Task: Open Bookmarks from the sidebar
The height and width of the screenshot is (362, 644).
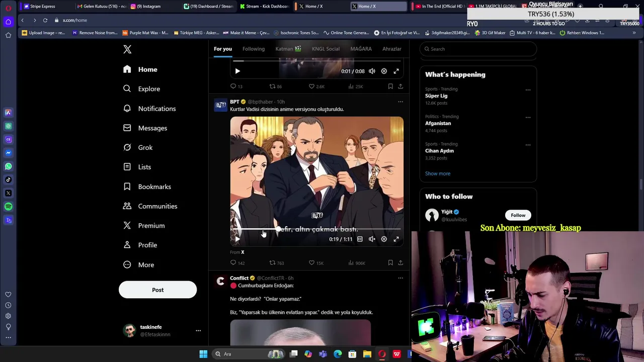Action: click(x=147, y=187)
